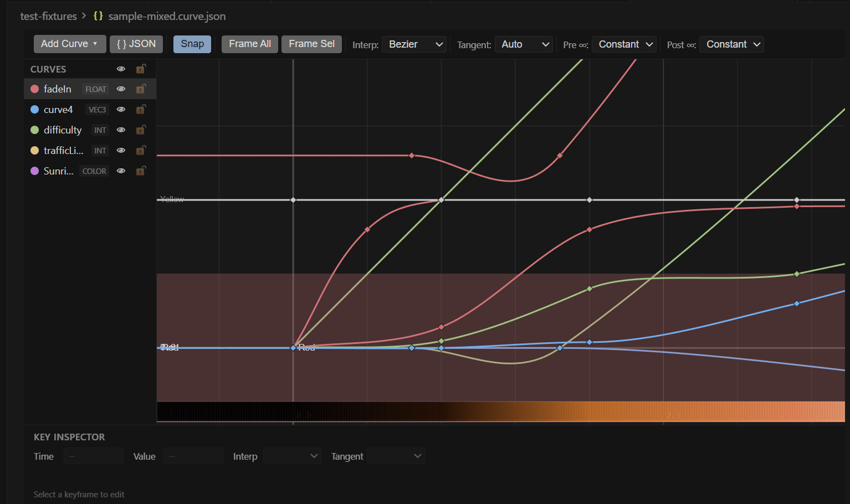Click the Frame All button
The image size is (850, 504).
click(x=249, y=44)
